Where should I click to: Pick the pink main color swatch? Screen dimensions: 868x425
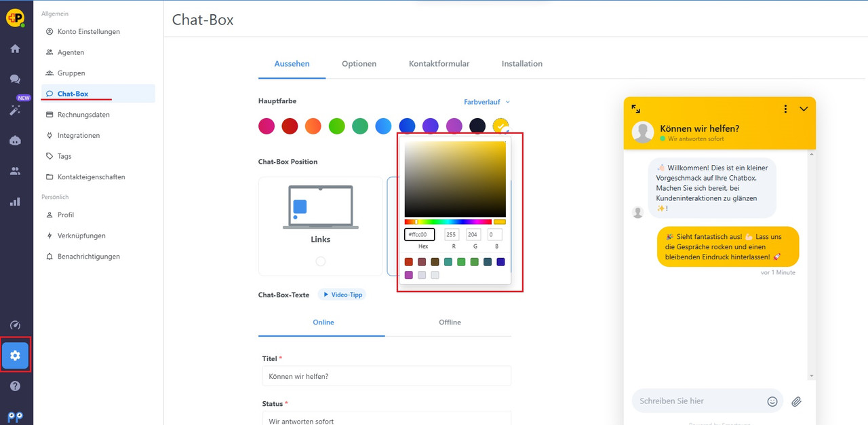point(267,126)
